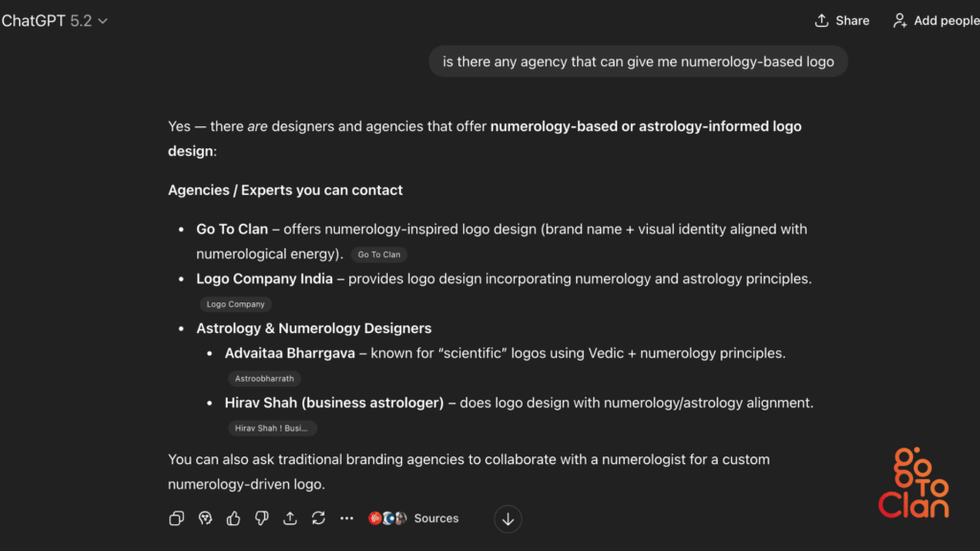Screen dimensions: 980x551
Task: Open the ChatGPT 5.2 model selector
Action: pyautogui.click(x=55, y=19)
